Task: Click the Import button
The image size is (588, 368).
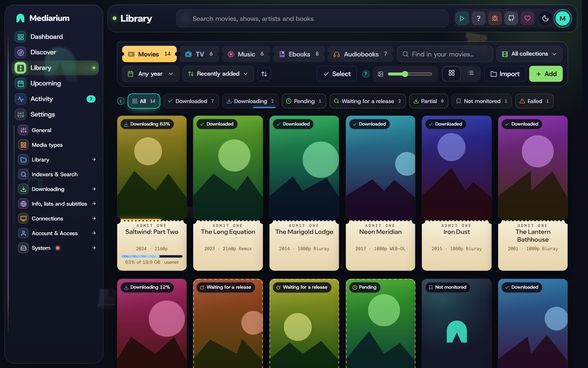Action: (505, 74)
